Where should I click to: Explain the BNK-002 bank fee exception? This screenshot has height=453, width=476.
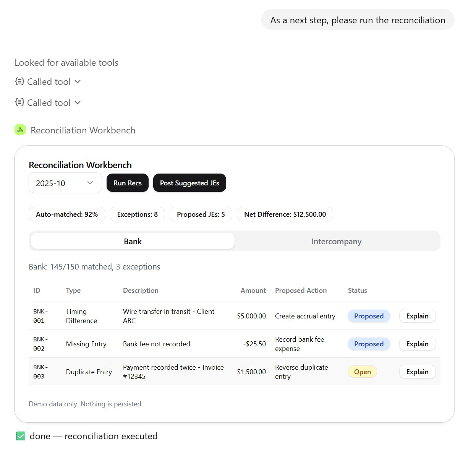tap(417, 344)
